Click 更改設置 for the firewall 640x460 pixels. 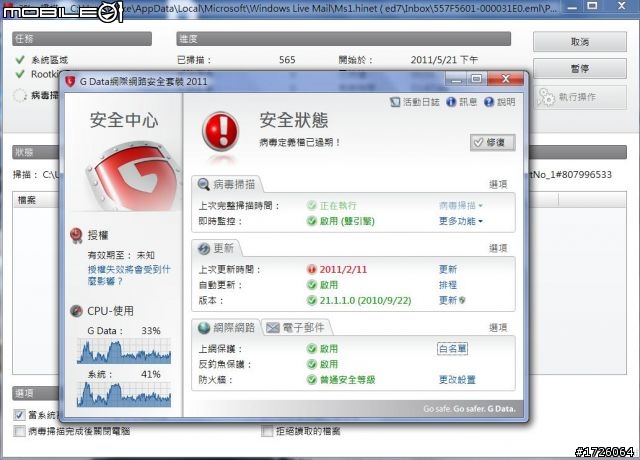coord(457,380)
